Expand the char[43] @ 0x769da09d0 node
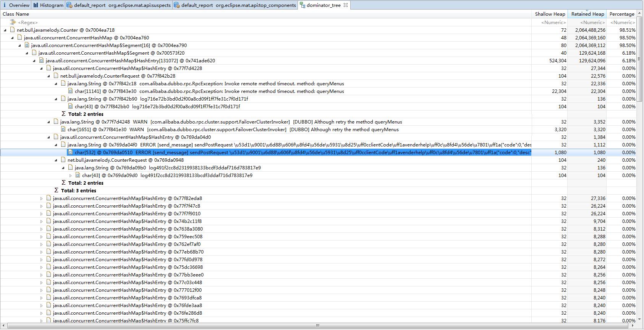This screenshot has height=330, width=644. pos(71,175)
